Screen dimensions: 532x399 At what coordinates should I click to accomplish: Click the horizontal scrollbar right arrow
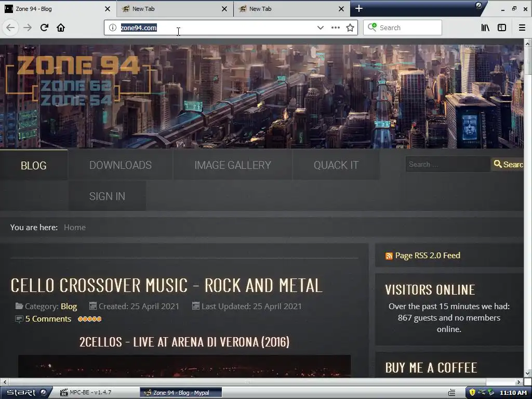pos(519,382)
